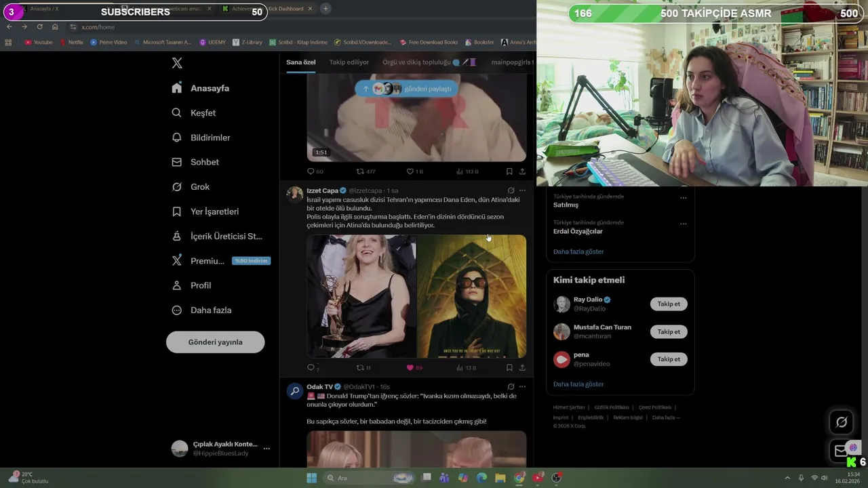Open Profil page
The height and width of the screenshot is (488, 868).
tap(191, 285)
